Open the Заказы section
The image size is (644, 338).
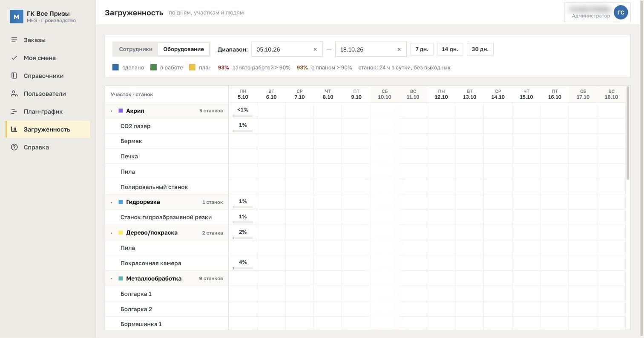pyautogui.click(x=48, y=40)
